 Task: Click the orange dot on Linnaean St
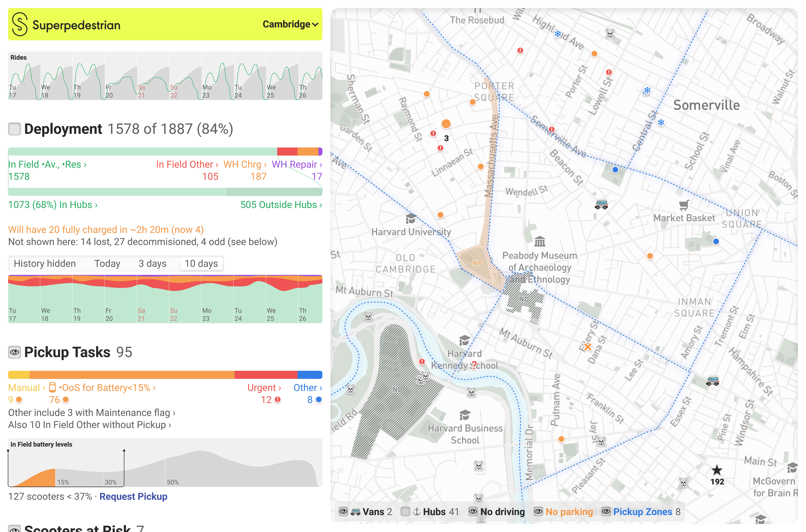click(480, 166)
